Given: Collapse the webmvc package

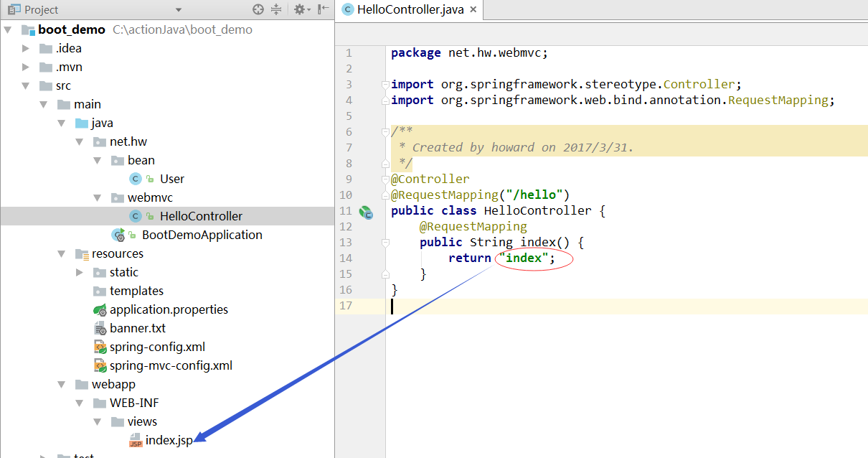Looking at the screenshot, I should point(98,197).
